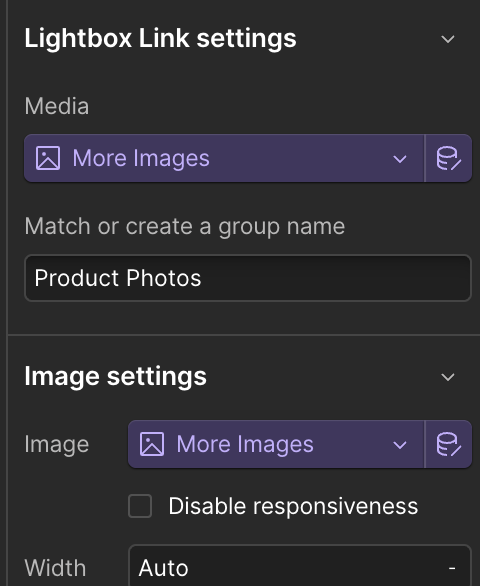This screenshot has width=480, height=586.
Task: Click the Media field label
Action: pos(57,106)
